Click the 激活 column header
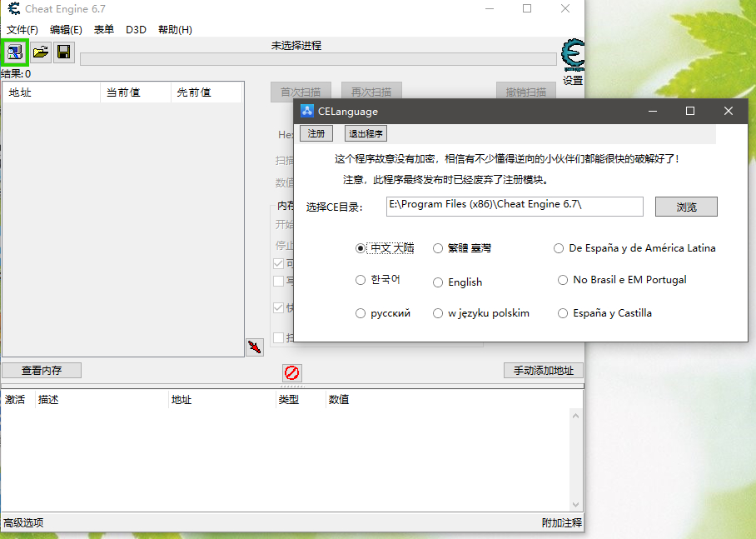 [x=17, y=400]
